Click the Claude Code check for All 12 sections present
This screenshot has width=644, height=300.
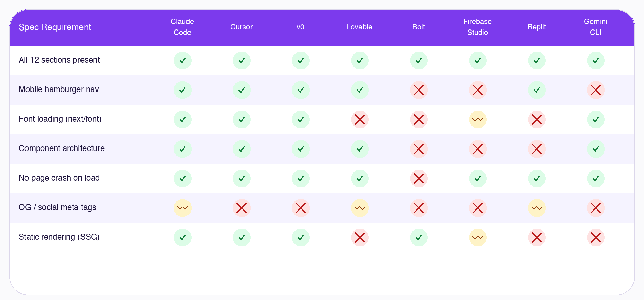(x=182, y=60)
